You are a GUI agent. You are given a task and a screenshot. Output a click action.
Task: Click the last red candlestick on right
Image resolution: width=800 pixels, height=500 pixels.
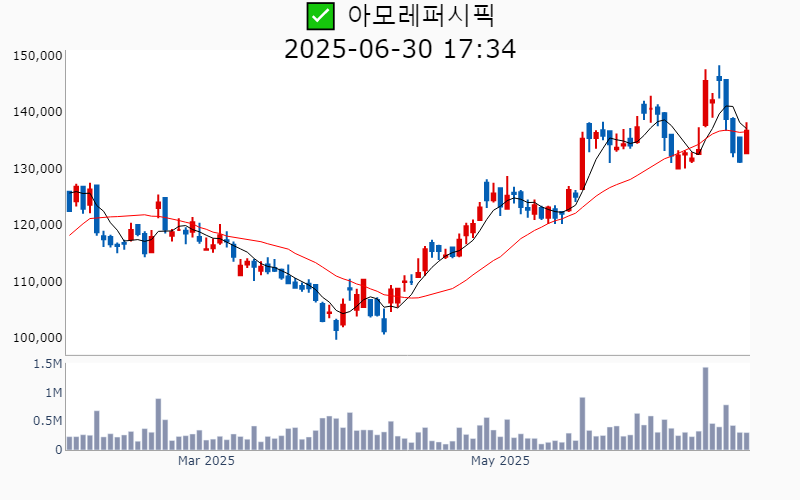746,139
